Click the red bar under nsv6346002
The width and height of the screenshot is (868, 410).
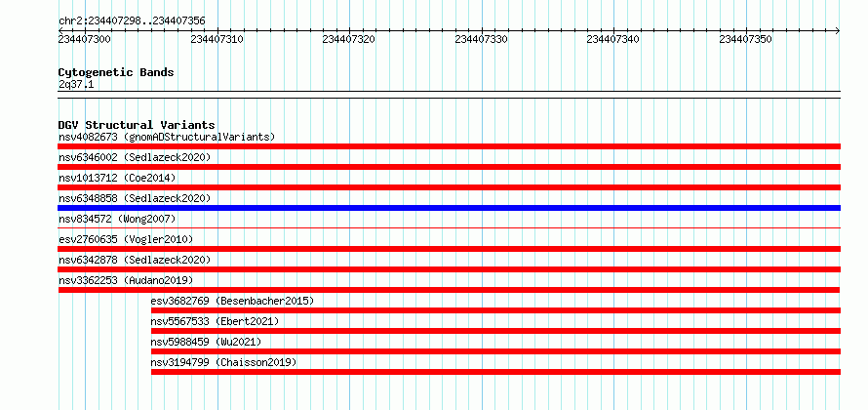tap(449, 167)
